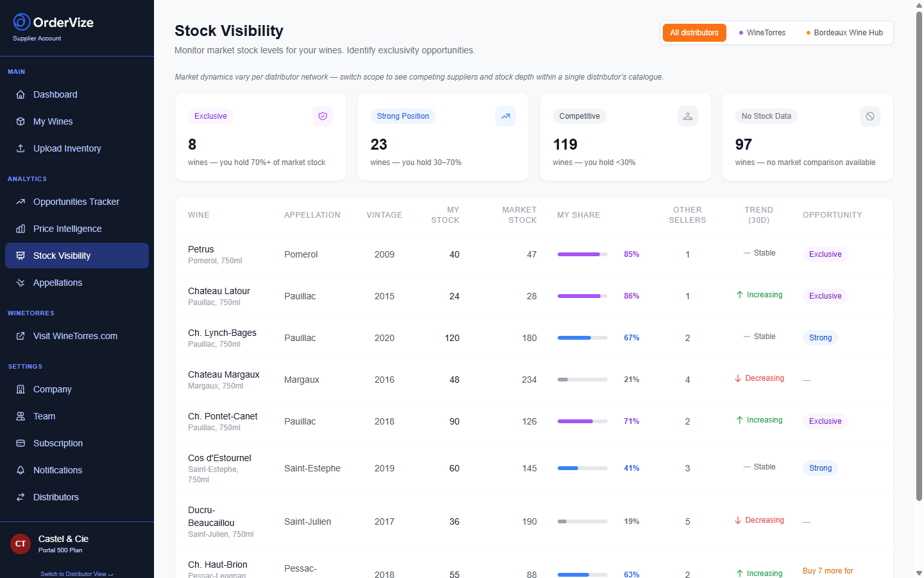
Task: Click Strong badge in Cos d'Estournel row
Action: point(820,468)
